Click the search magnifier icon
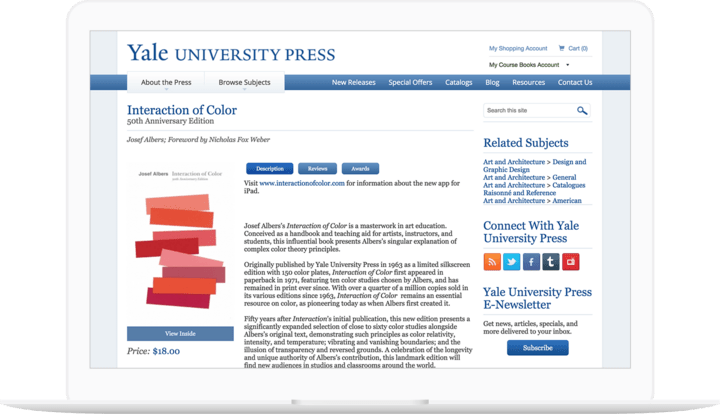 click(x=582, y=111)
